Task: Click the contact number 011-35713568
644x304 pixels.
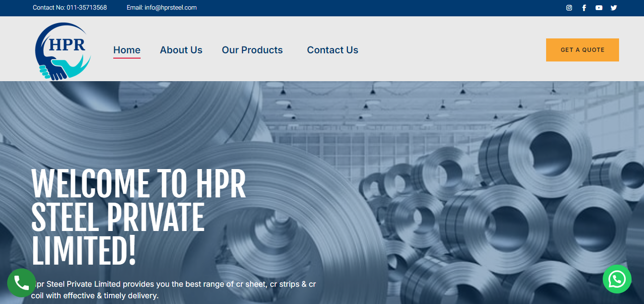Action: 90,8
